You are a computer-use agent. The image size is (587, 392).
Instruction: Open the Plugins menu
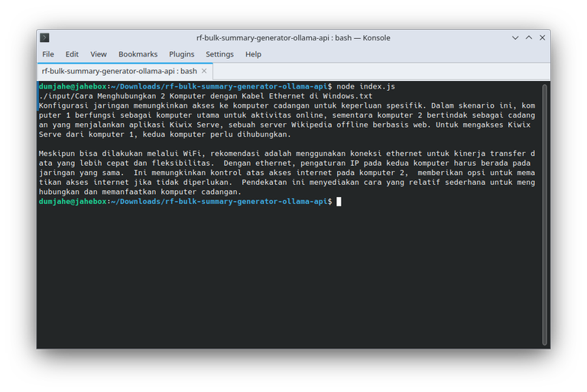pyautogui.click(x=181, y=54)
